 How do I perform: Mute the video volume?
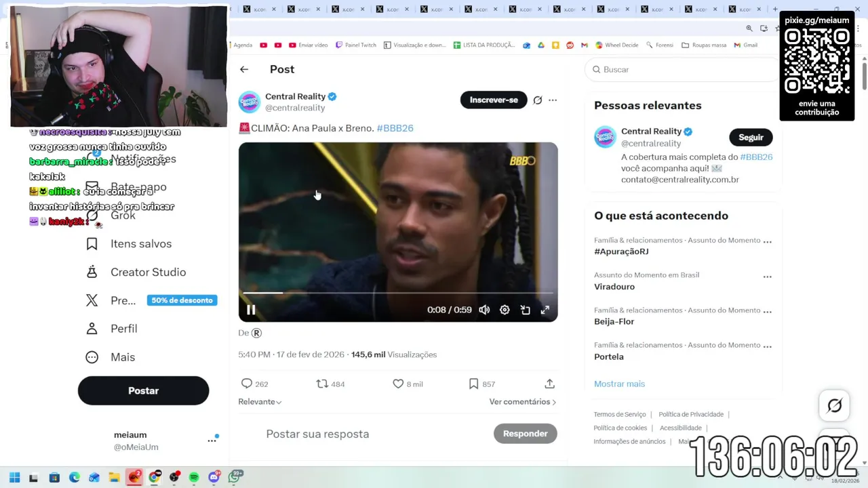click(x=484, y=310)
